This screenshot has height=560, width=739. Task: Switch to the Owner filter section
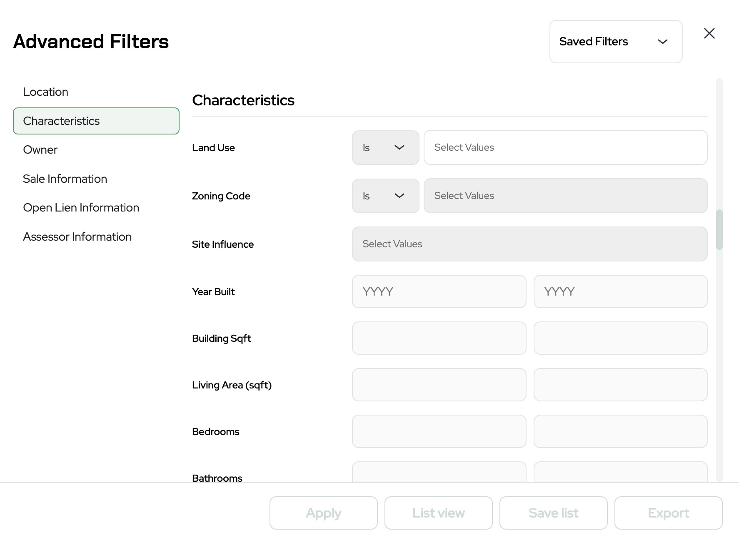[40, 150]
